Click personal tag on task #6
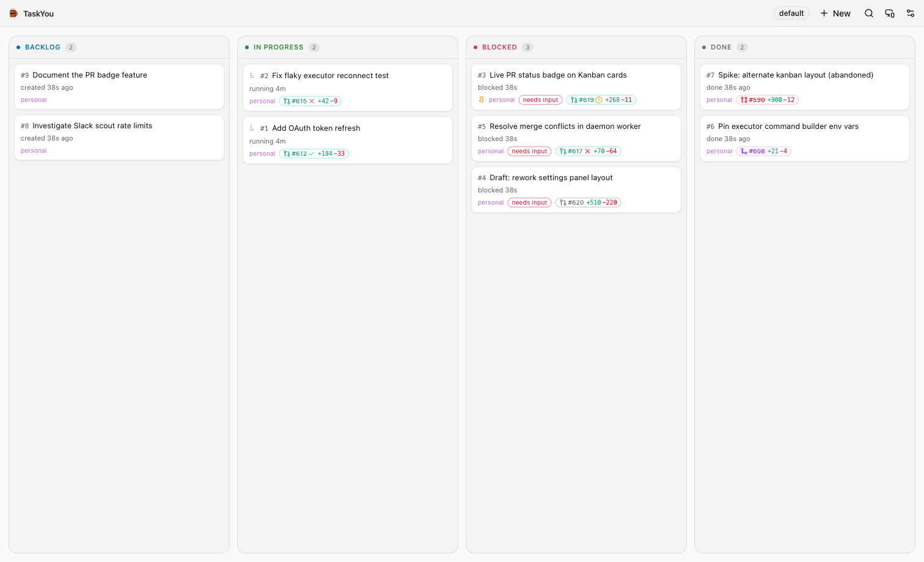This screenshot has width=924, height=562. [x=719, y=151]
